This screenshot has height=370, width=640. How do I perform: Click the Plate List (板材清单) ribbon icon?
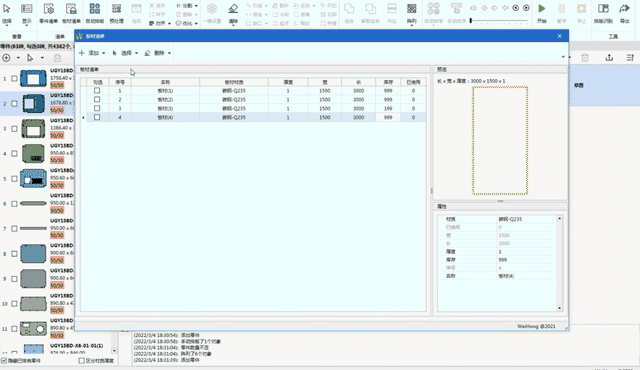tap(71, 9)
